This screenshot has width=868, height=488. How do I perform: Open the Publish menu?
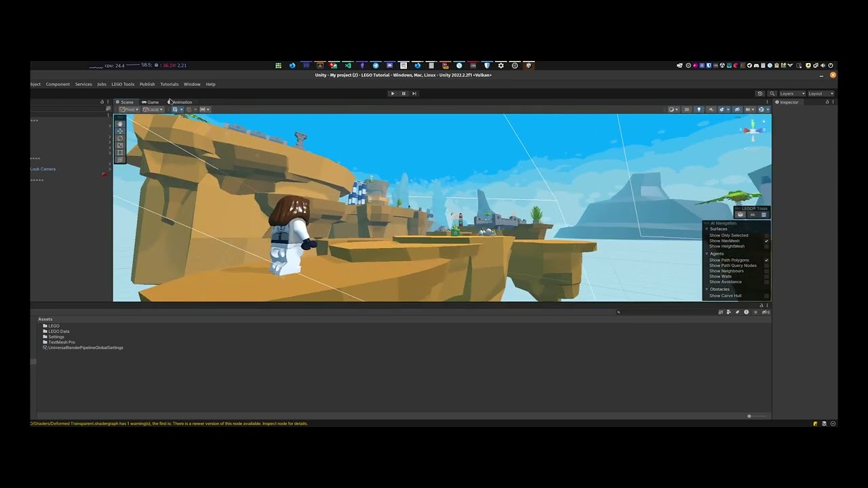tap(147, 84)
